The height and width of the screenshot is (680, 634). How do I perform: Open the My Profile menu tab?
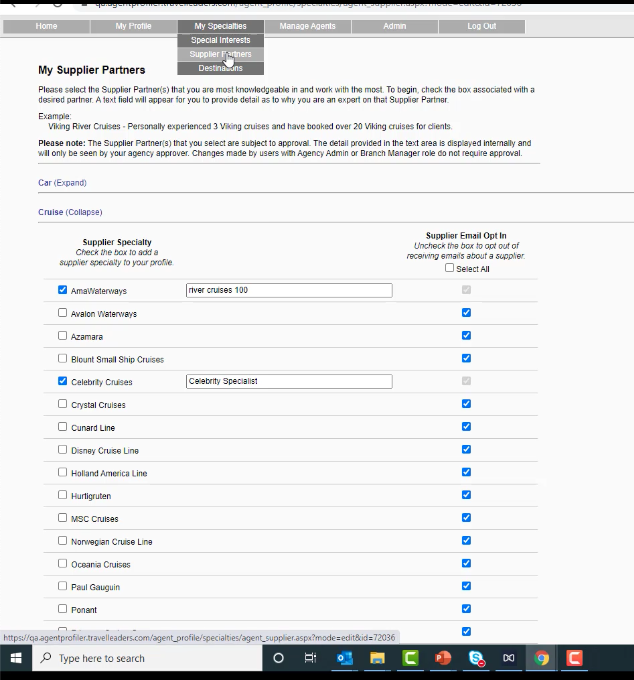134,26
